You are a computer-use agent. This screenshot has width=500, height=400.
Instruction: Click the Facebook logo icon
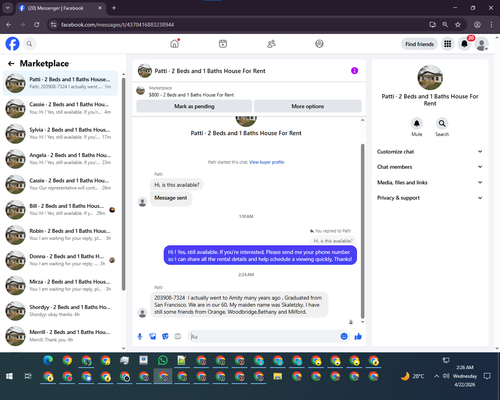[13, 44]
